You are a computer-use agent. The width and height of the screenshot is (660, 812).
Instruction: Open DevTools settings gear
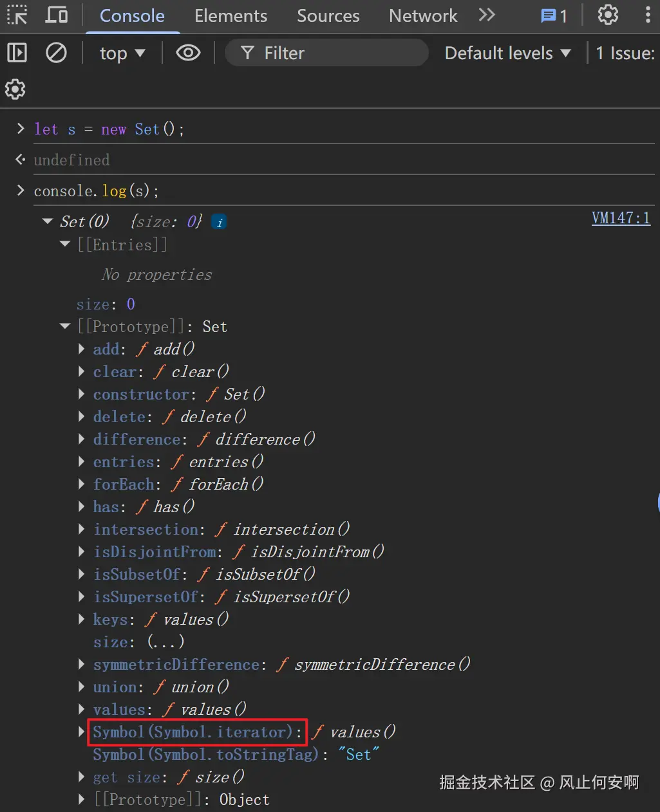pos(608,15)
